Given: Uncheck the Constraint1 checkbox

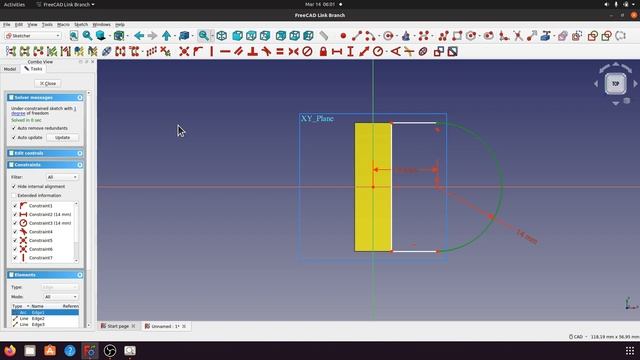Looking at the screenshot, I should pyautogui.click(x=16, y=206).
